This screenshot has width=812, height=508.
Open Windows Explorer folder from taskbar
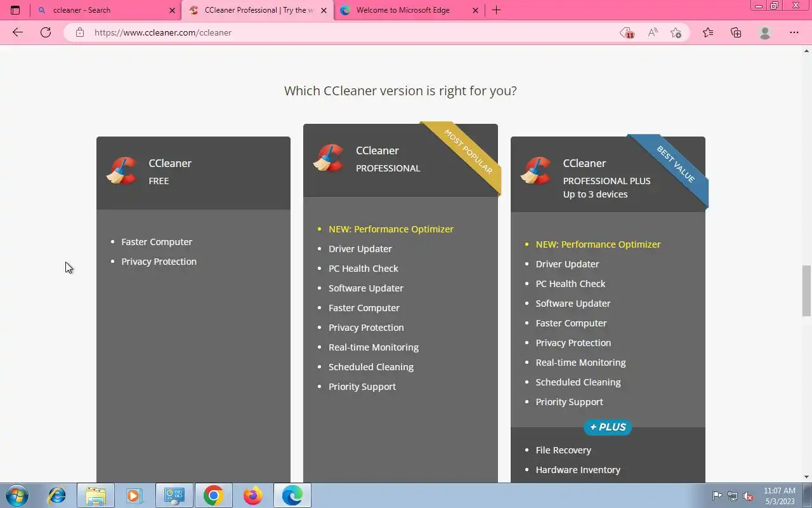point(96,495)
